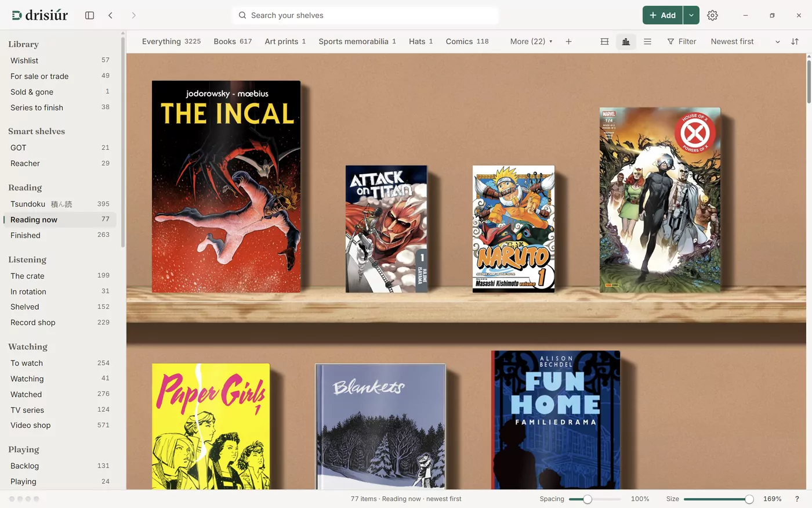Screen dimensions: 812x508
Task: Click the drisiúr logo
Action: click(40, 15)
